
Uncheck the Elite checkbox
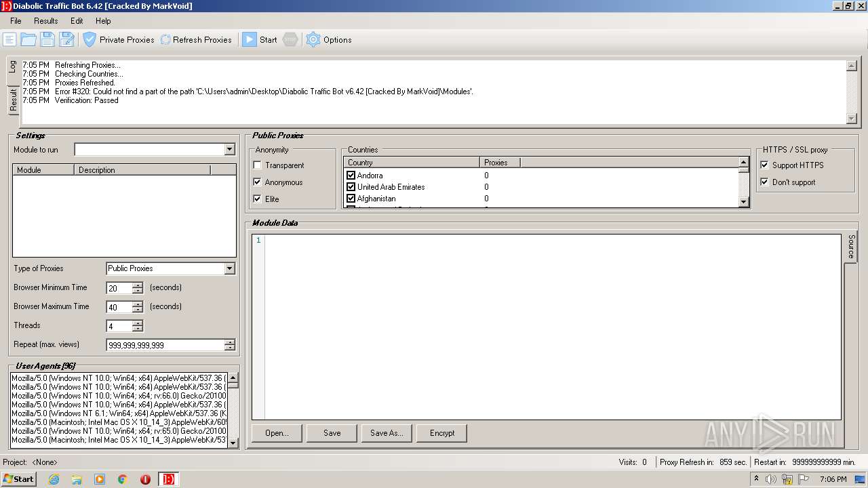click(x=258, y=199)
